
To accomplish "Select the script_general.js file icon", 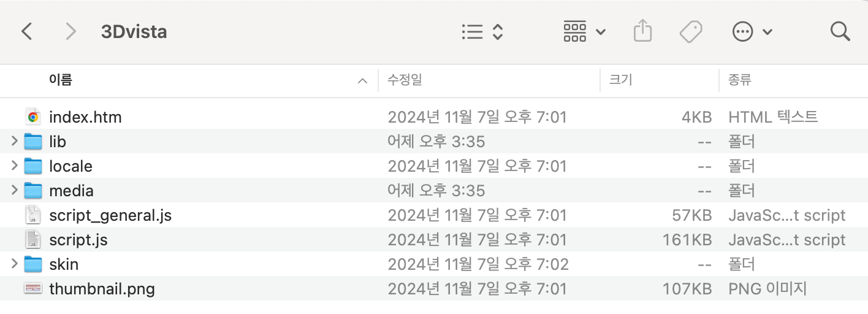I will [x=33, y=215].
